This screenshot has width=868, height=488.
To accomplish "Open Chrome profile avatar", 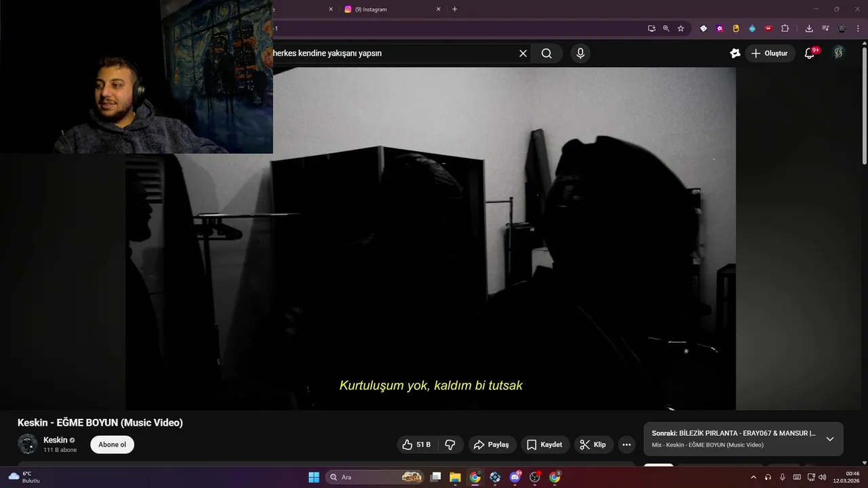I will pos(842,28).
